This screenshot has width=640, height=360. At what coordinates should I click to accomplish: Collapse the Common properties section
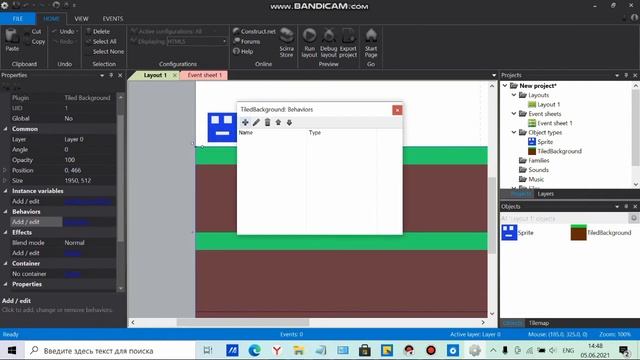[x=5, y=129]
